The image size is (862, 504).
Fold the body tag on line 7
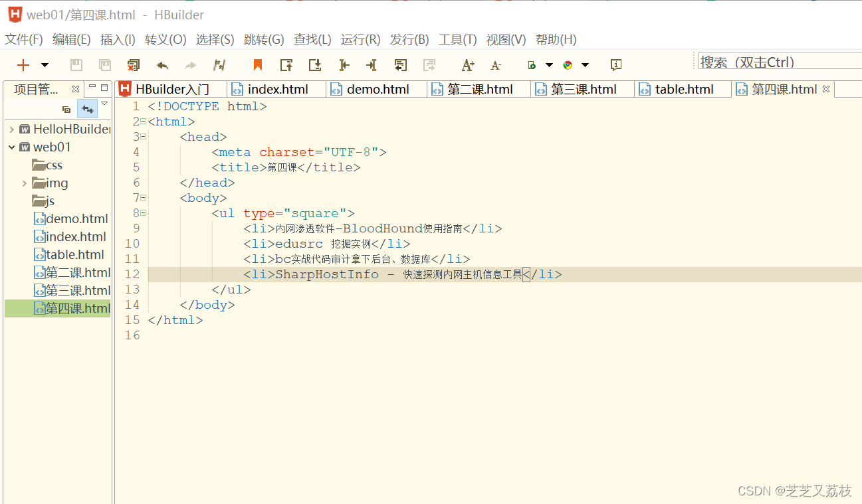(x=143, y=198)
